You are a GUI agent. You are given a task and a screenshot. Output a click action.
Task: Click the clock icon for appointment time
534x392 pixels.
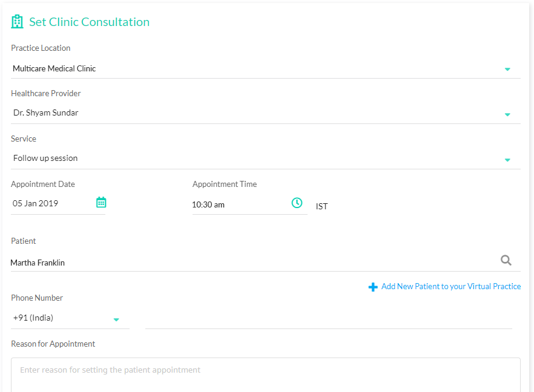click(x=297, y=203)
